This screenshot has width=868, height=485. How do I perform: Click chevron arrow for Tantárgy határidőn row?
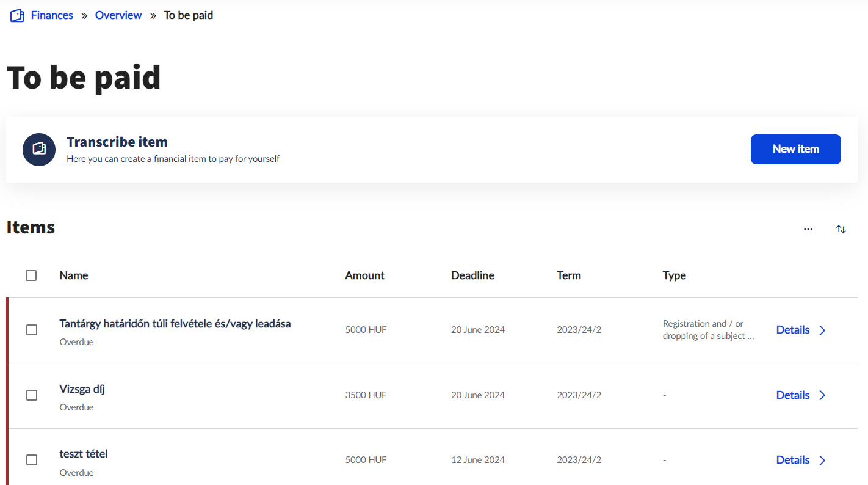(x=822, y=330)
